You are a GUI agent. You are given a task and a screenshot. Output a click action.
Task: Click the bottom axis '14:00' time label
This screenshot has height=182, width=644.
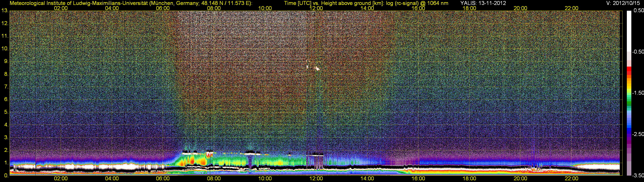point(367,179)
